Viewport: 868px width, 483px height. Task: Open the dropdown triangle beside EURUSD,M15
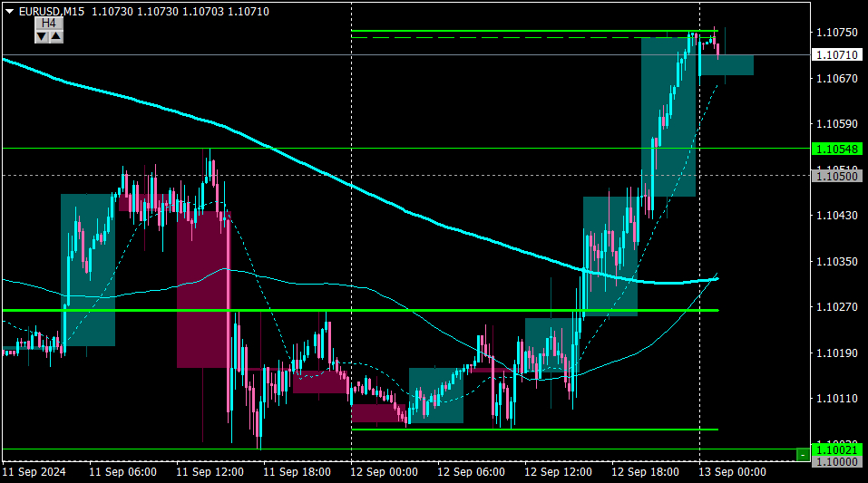tap(9, 12)
